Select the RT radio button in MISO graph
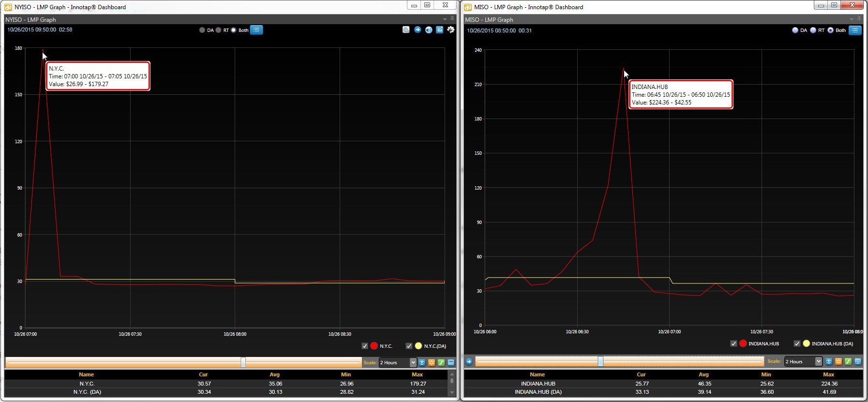The width and height of the screenshot is (868, 402). (813, 30)
